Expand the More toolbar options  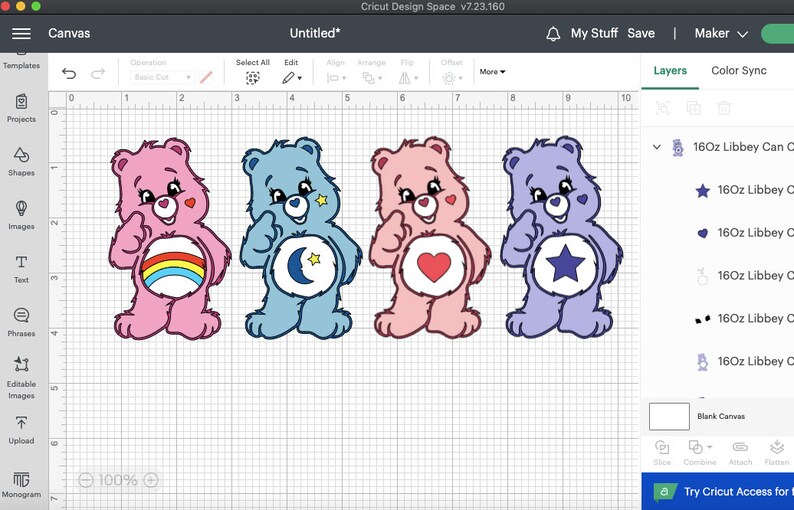tap(492, 72)
